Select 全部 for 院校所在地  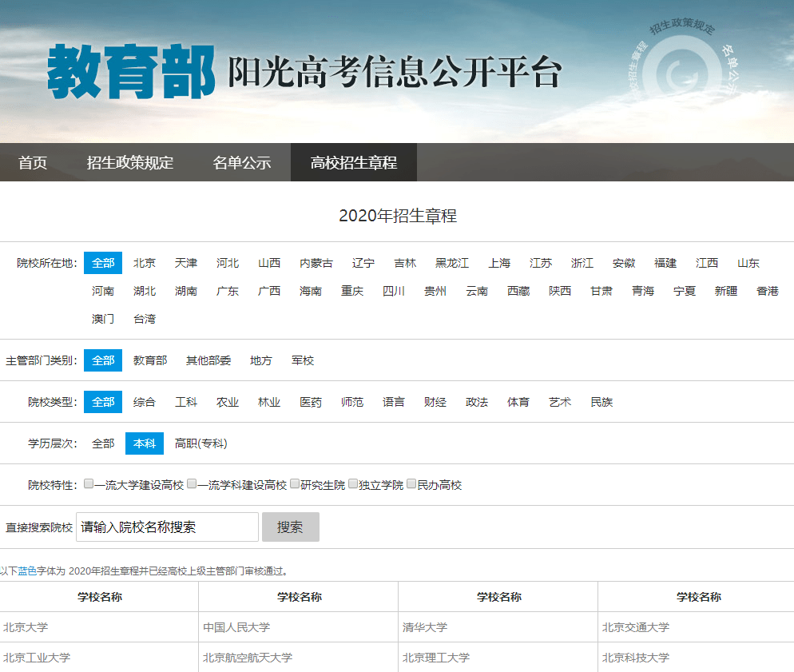point(103,263)
